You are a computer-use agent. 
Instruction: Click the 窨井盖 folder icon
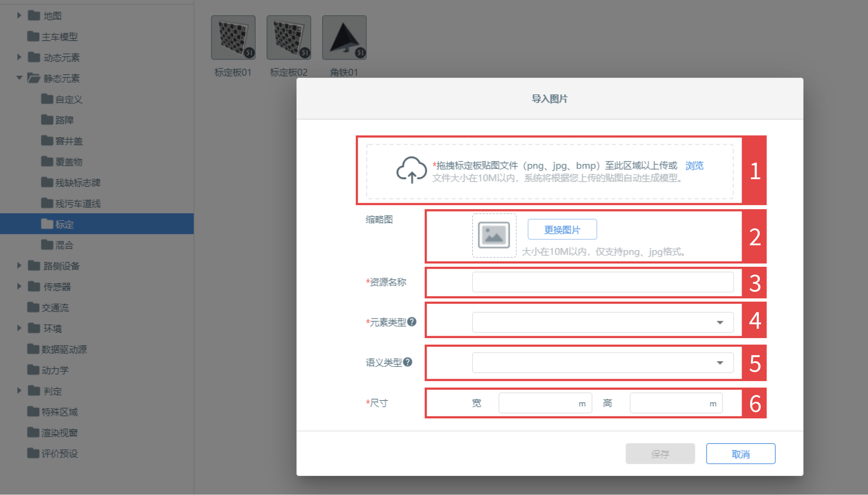(x=47, y=141)
